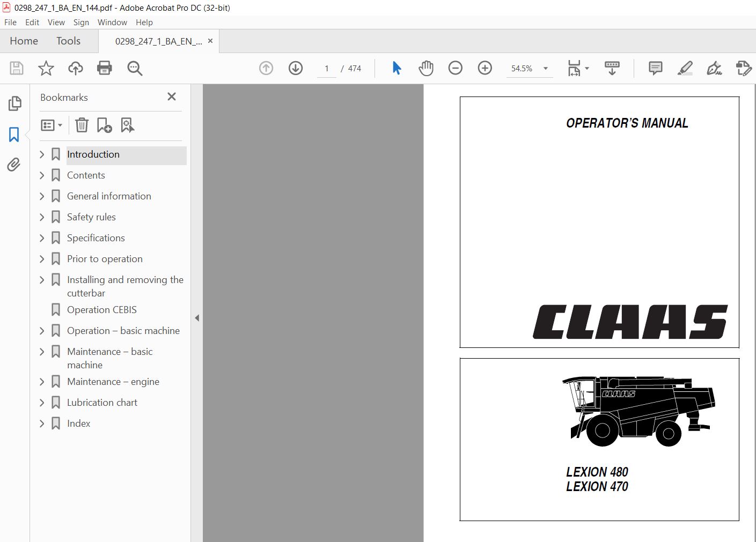The image size is (756, 542).
Task: Select the Introduction bookmark text
Action: 93,154
